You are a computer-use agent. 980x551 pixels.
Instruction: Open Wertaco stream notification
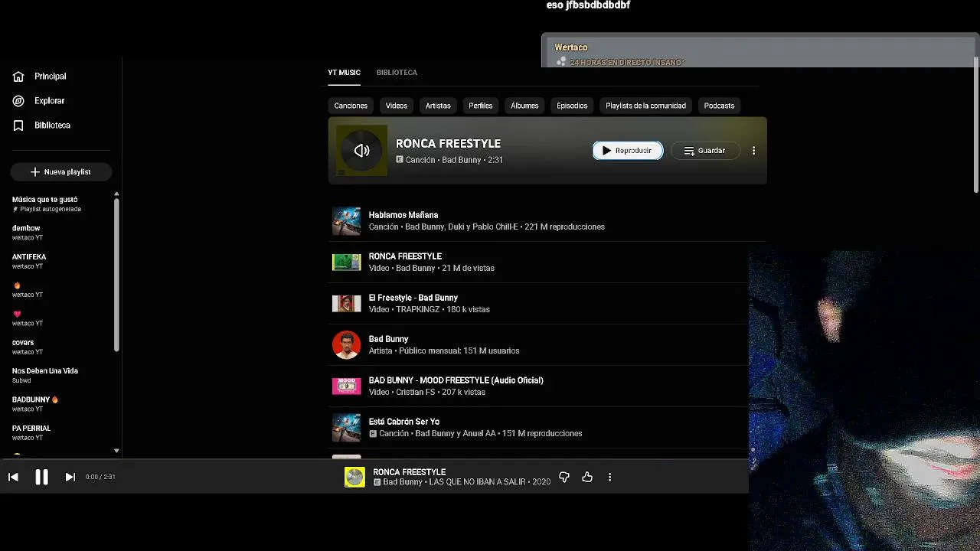point(759,51)
